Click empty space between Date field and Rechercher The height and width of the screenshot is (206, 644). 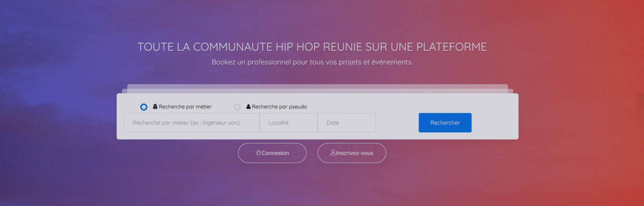(x=397, y=123)
